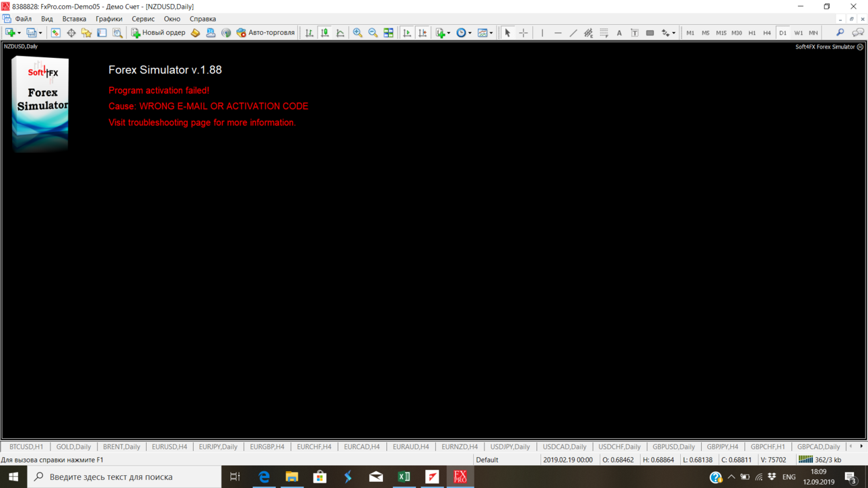Zoom in the chart

click(x=357, y=32)
